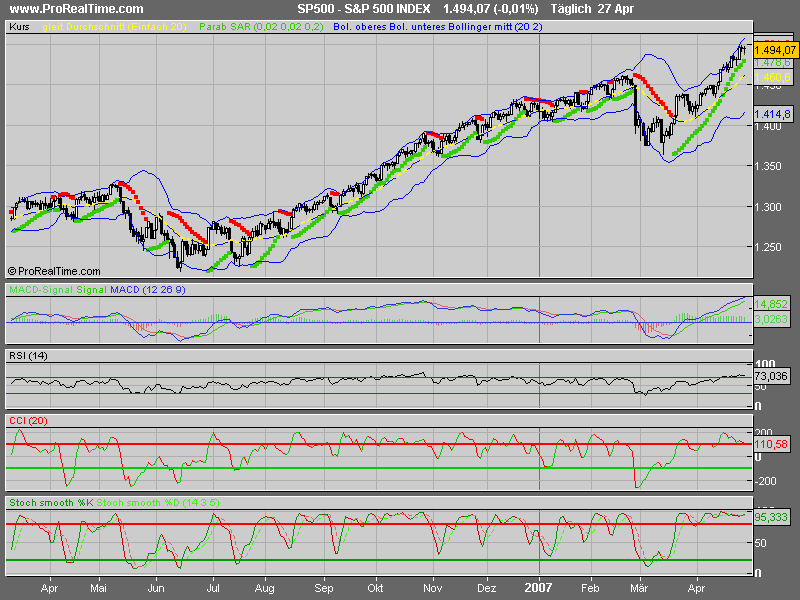Click the Parab SAR (0,02 0,02 0,2) legend

pyautogui.click(x=261, y=27)
